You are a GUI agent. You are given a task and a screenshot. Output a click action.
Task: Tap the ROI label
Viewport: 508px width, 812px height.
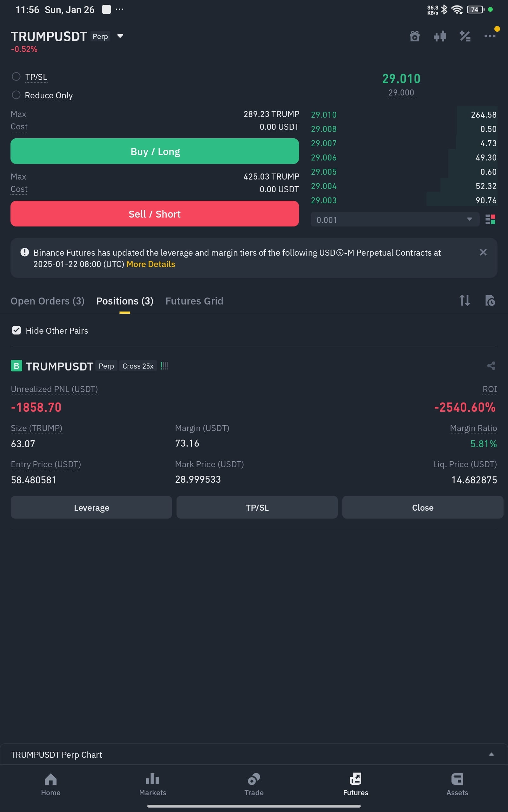coord(490,389)
